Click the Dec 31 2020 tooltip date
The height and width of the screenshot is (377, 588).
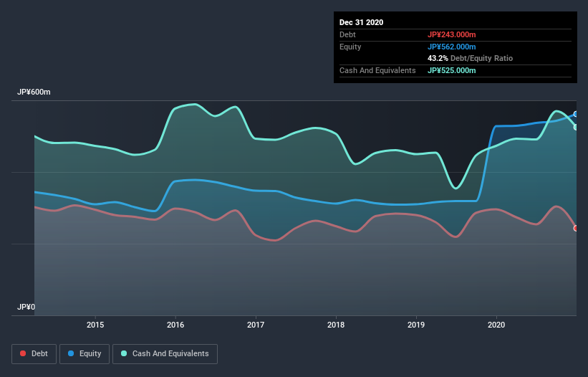click(x=361, y=22)
